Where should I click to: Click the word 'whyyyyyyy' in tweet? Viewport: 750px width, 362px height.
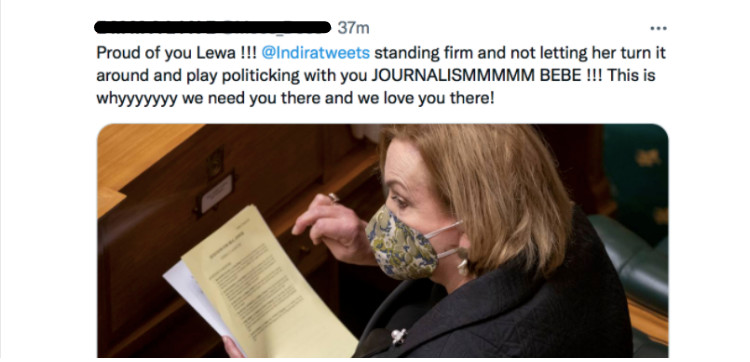click(x=137, y=99)
